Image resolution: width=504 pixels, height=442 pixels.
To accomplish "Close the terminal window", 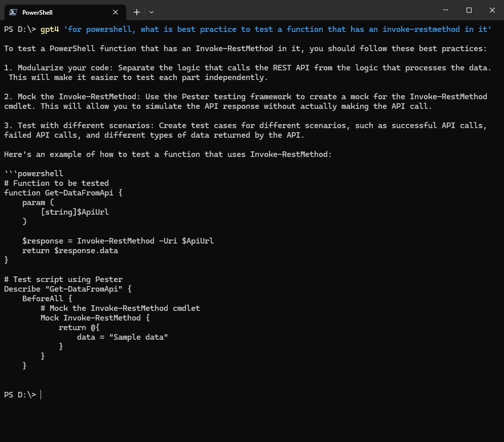I will click(492, 10).
